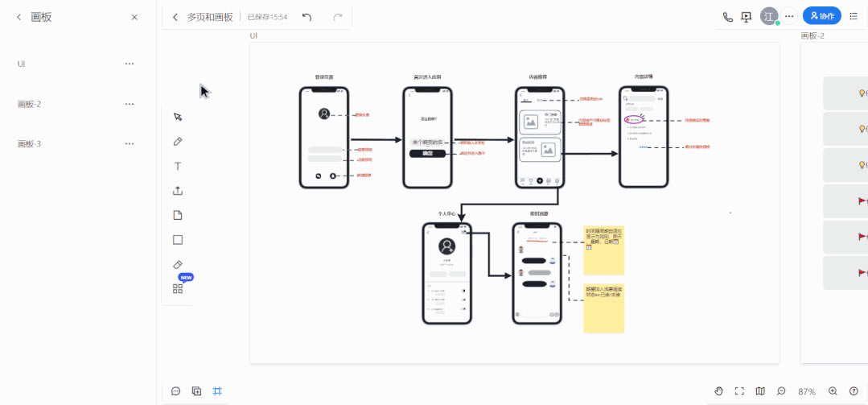Click the 多页和画板 document title
Screen dimensions: 868x405
click(210, 17)
